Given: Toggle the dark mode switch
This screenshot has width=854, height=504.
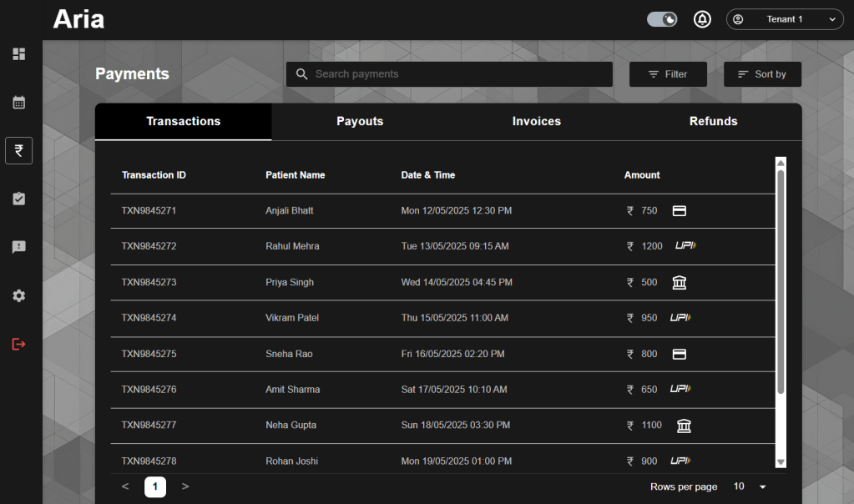Looking at the screenshot, I should click(x=662, y=19).
